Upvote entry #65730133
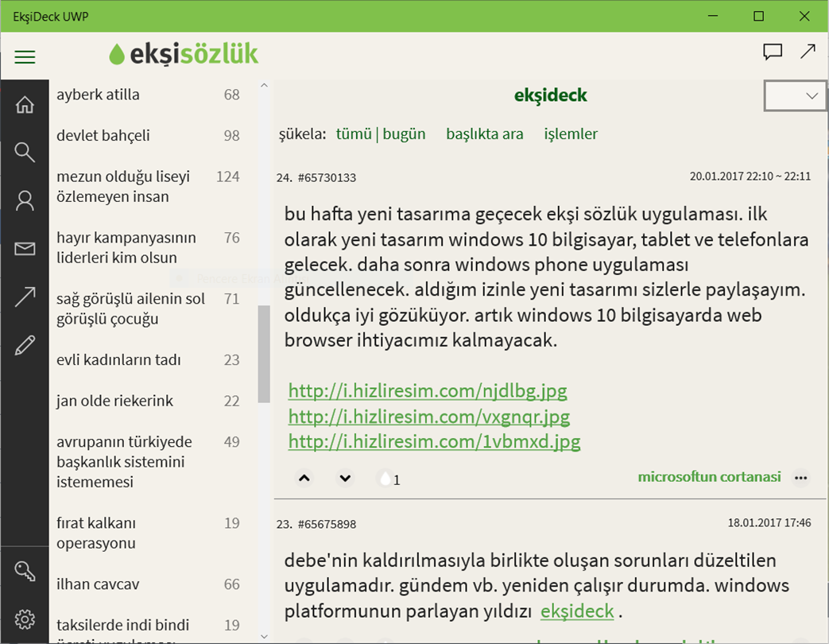829x644 pixels. coord(304,478)
